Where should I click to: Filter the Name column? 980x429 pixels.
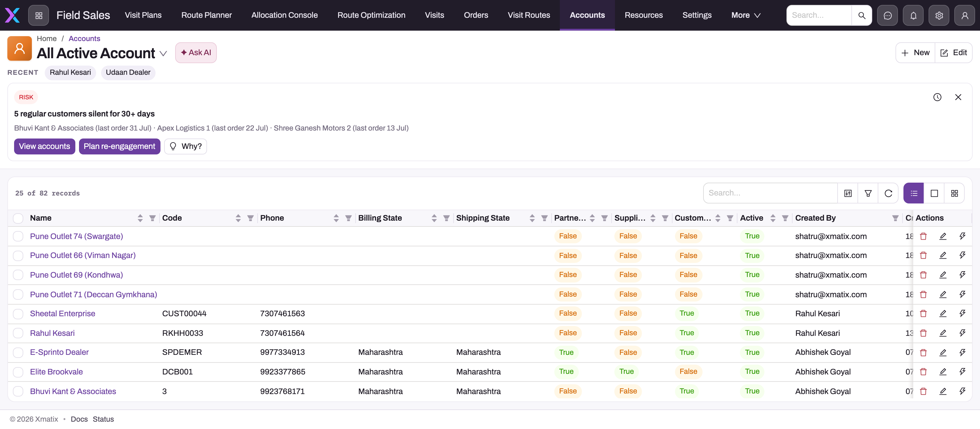(x=152, y=218)
